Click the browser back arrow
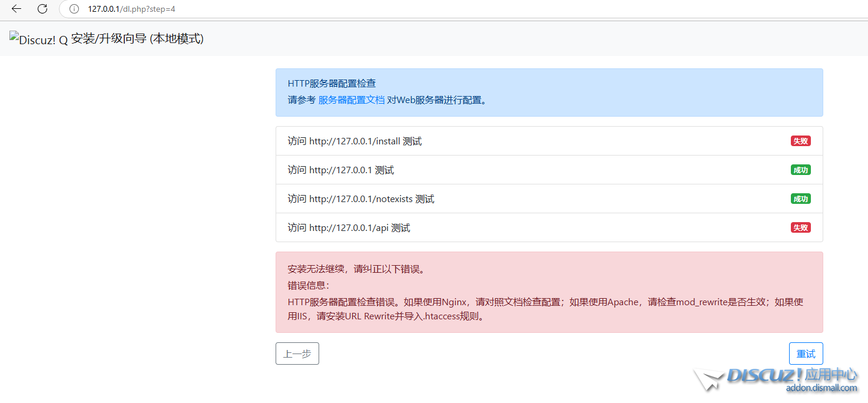 coord(16,9)
